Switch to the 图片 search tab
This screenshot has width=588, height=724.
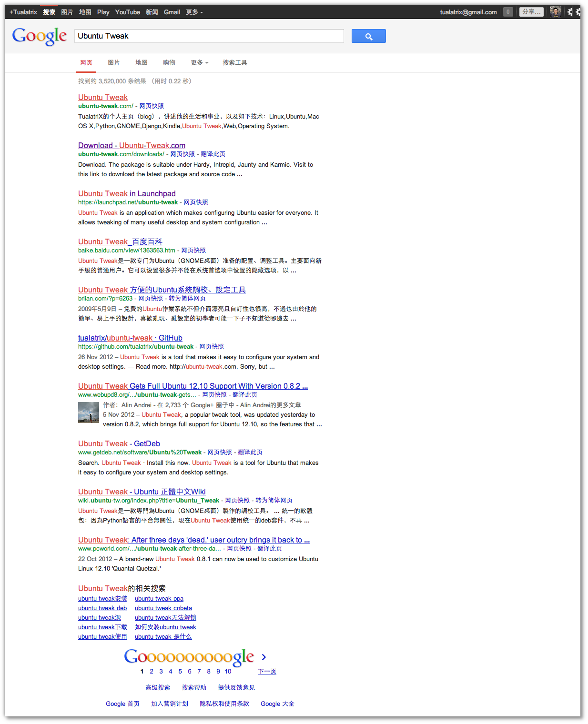(x=114, y=62)
